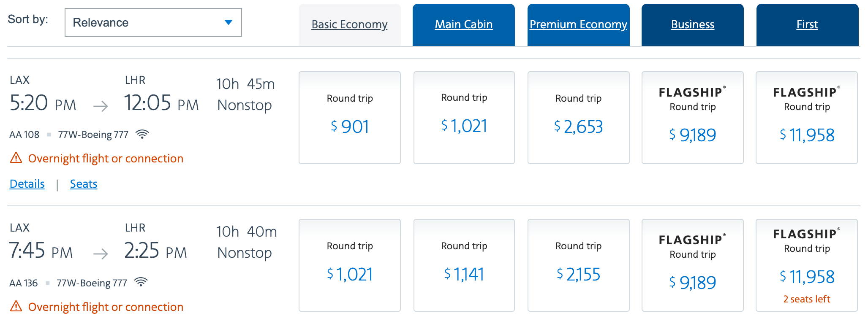Switch to the Main Cabin tab
Viewport: 868px width, 321px height.
coord(463,24)
